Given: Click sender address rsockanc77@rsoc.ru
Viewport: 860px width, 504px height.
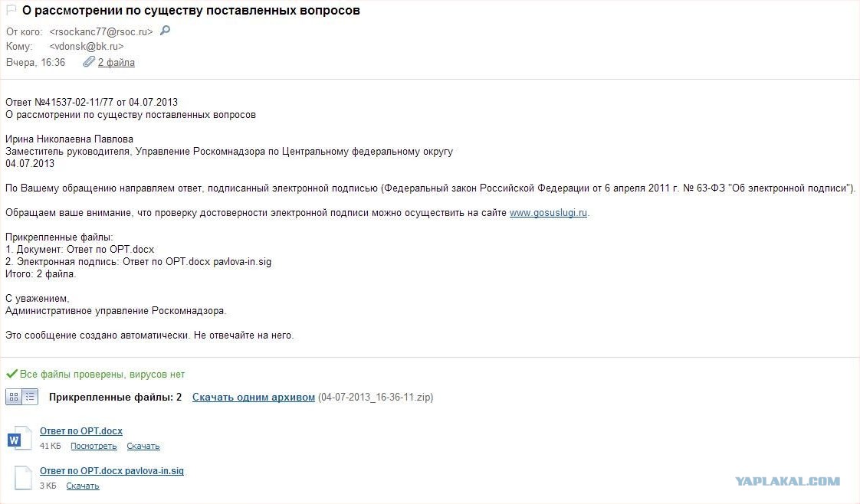Looking at the screenshot, I should (101, 32).
